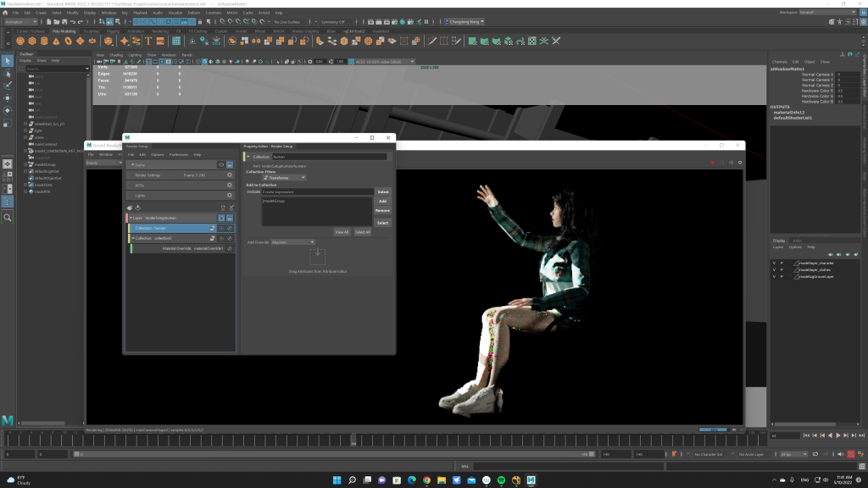The width and height of the screenshot is (868, 488).
Task: Activate the Select tool in left toolbox
Action: 8,60
